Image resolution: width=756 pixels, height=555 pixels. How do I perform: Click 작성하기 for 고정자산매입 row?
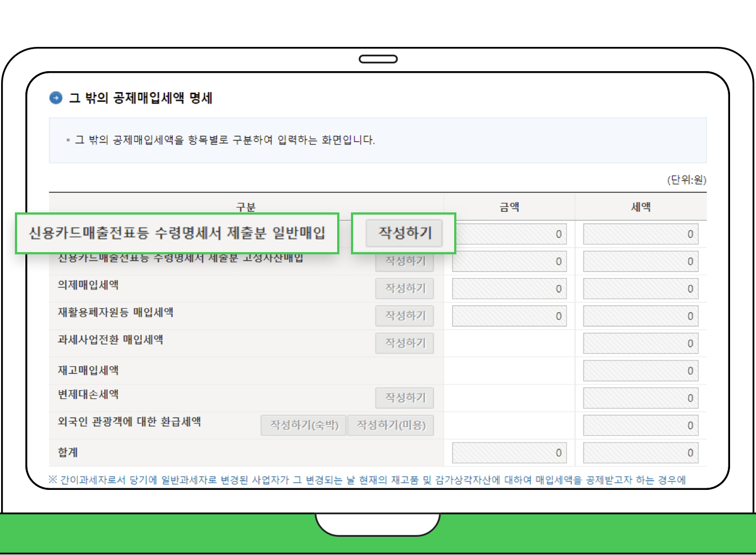pyautogui.click(x=404, y=260)
